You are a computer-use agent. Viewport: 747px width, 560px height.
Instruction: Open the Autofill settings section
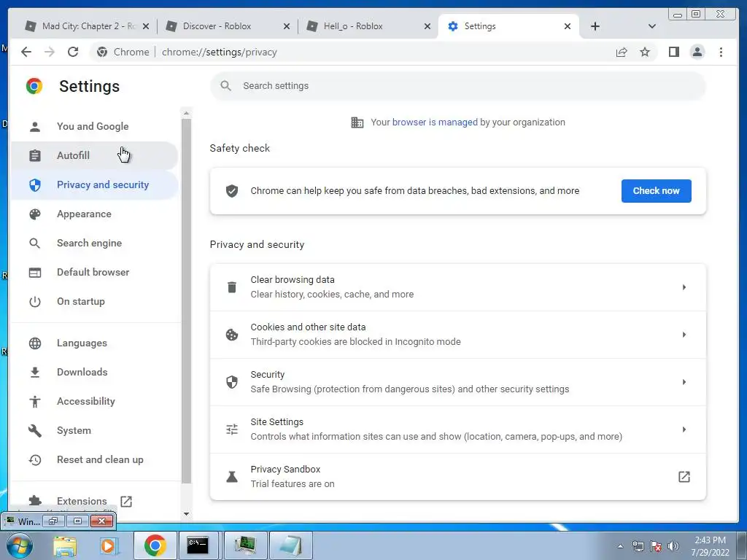coord(94,155)
